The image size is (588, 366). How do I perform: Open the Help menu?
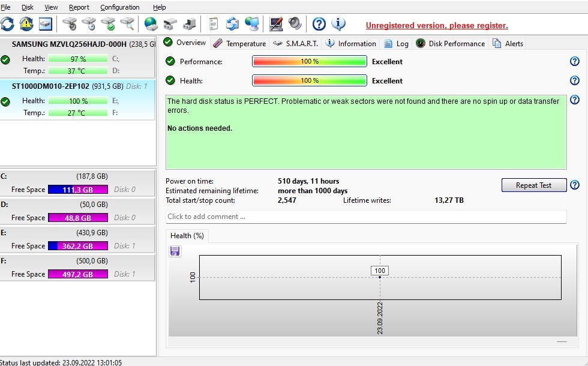pyautogui.click(x=160, y=7)
